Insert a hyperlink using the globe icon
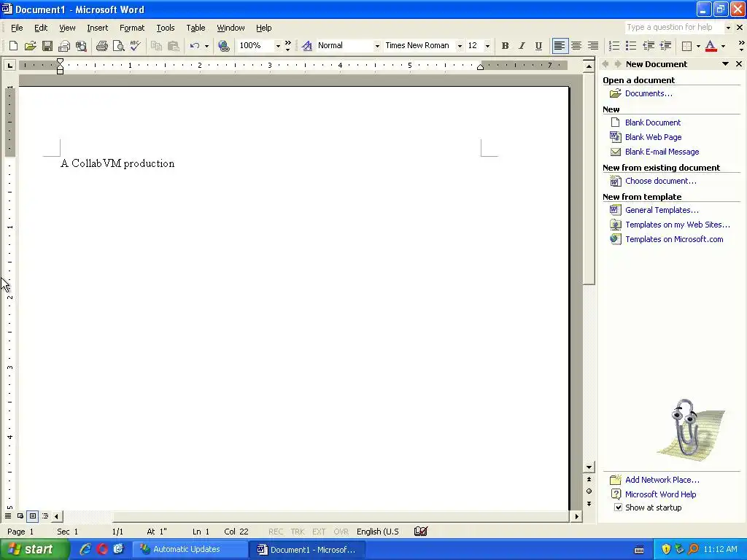The height and width of the screenshot is (560, 747). pos(223,46)
